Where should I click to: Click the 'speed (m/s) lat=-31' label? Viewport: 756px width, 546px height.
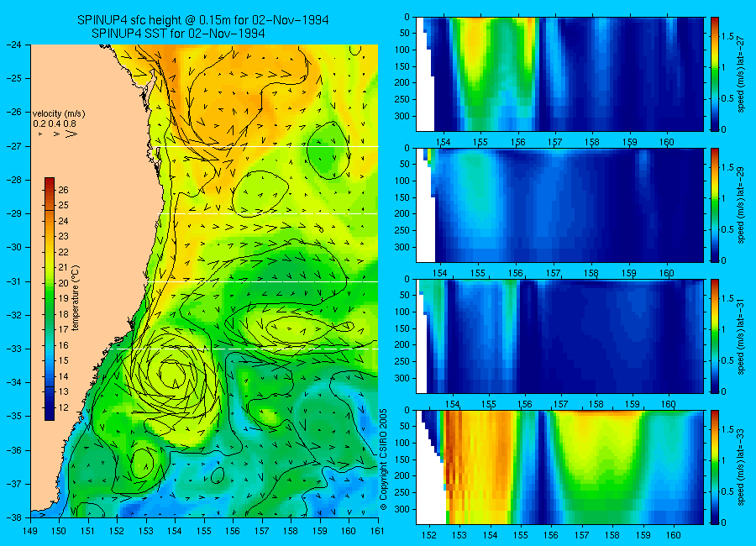742,336
